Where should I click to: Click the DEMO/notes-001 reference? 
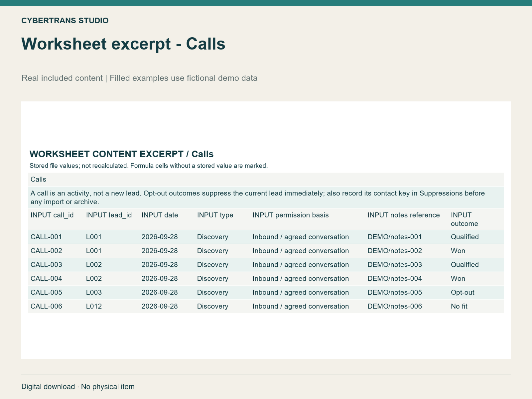click(395, 237)
